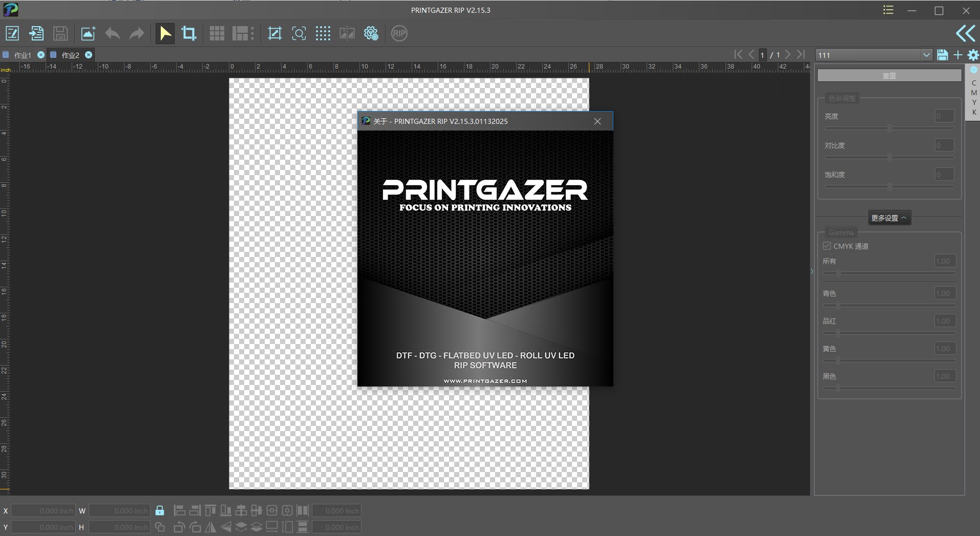Screen dimensions: 980x536
Task: Click the rotate counterclockwise icon
Action: (x=180, y=527)
